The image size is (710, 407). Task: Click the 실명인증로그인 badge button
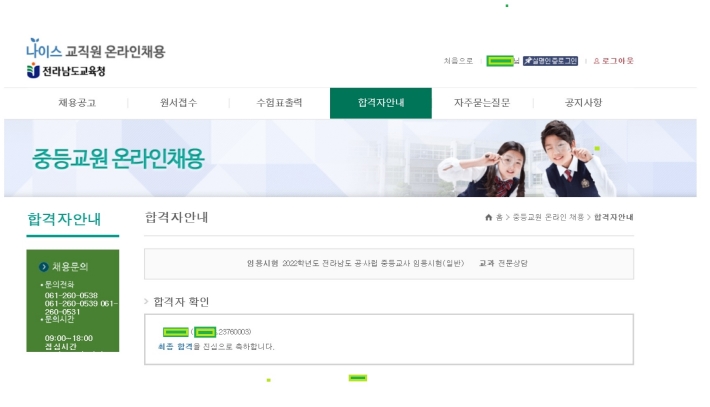[x=550, y=61]
